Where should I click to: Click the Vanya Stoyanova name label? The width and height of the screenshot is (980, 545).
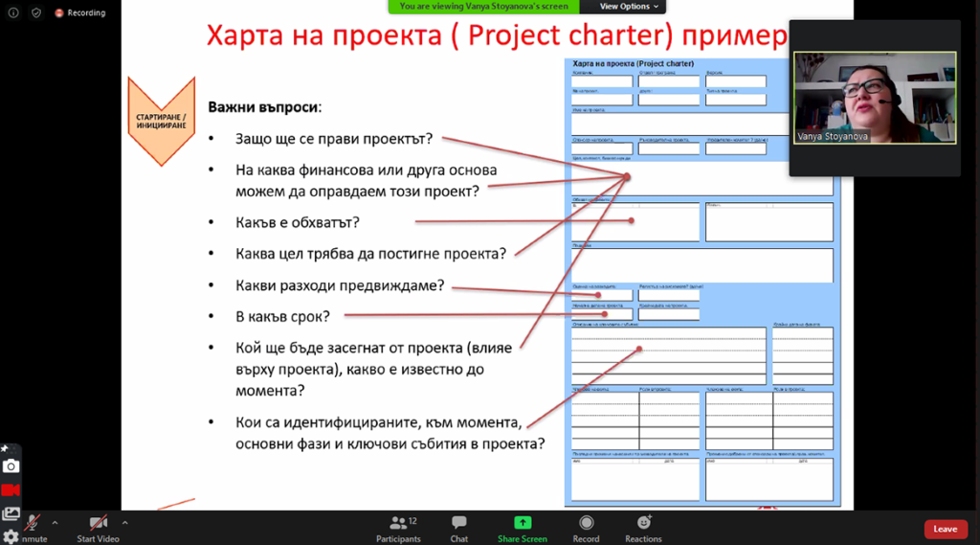(833, 136)
